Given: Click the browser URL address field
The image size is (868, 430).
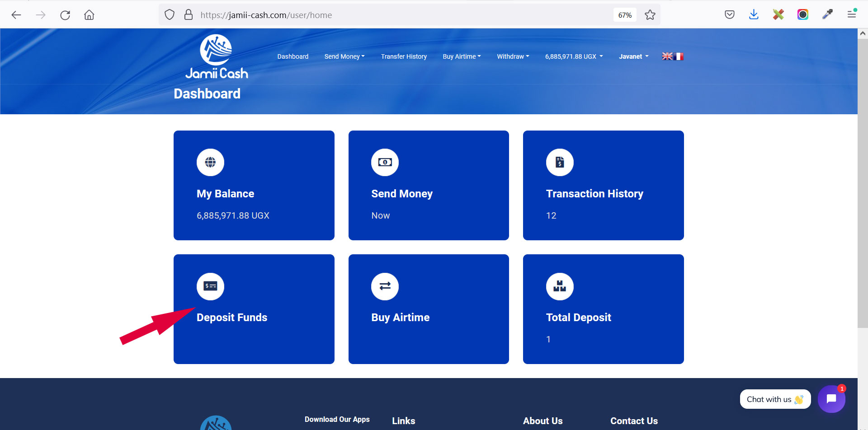Looking at the screenshot, I should click(384, 15).
